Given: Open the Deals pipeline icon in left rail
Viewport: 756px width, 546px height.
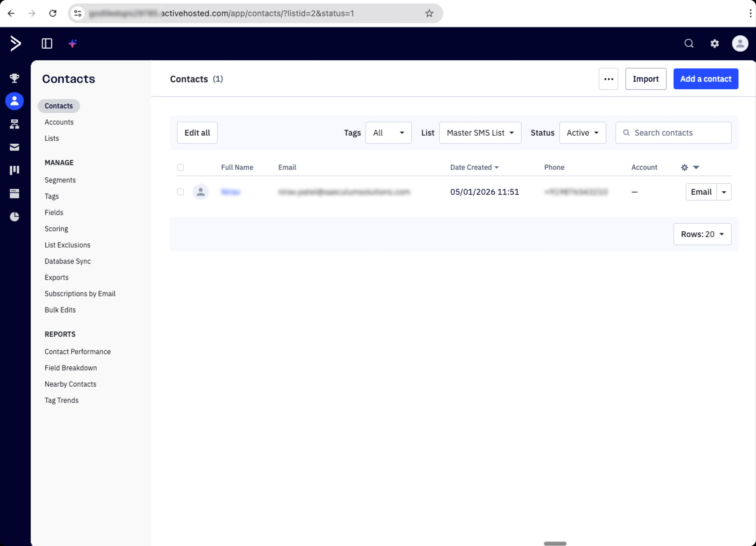Looking at the screenshot, I should (14, 170).
